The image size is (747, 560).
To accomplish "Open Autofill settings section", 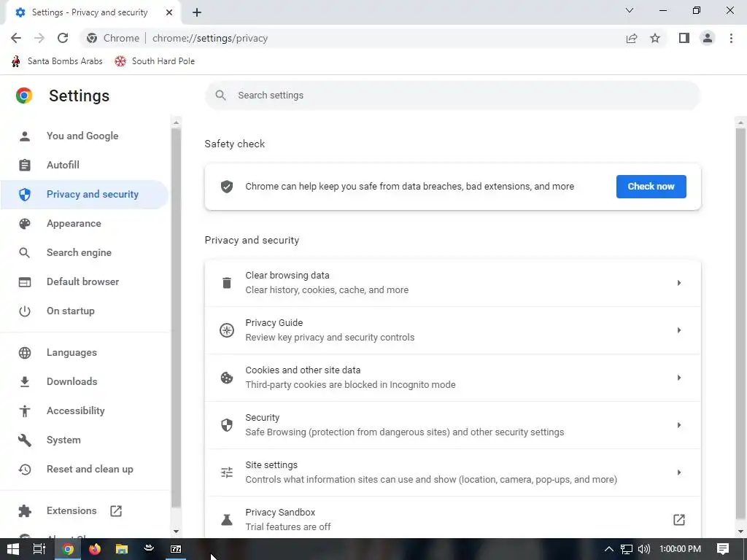I will coord(85,165).
